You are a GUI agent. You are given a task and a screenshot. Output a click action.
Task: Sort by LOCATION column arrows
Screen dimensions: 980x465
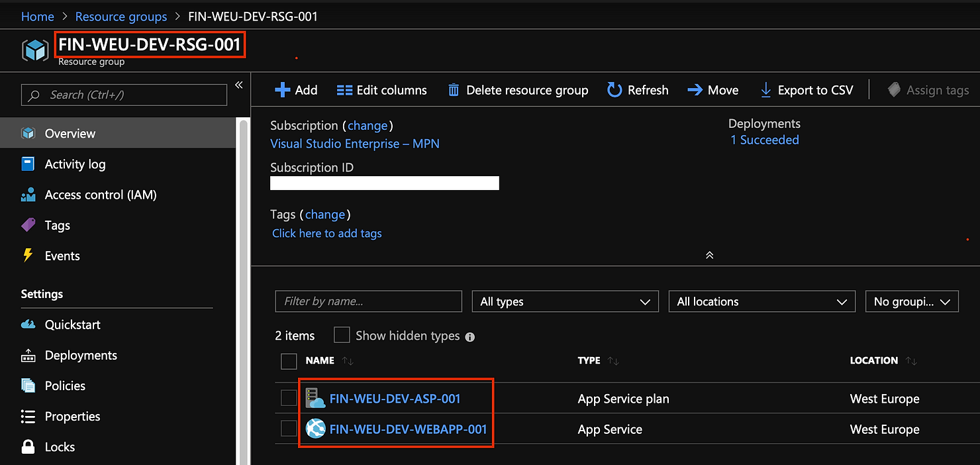click(x=911, y=361)
